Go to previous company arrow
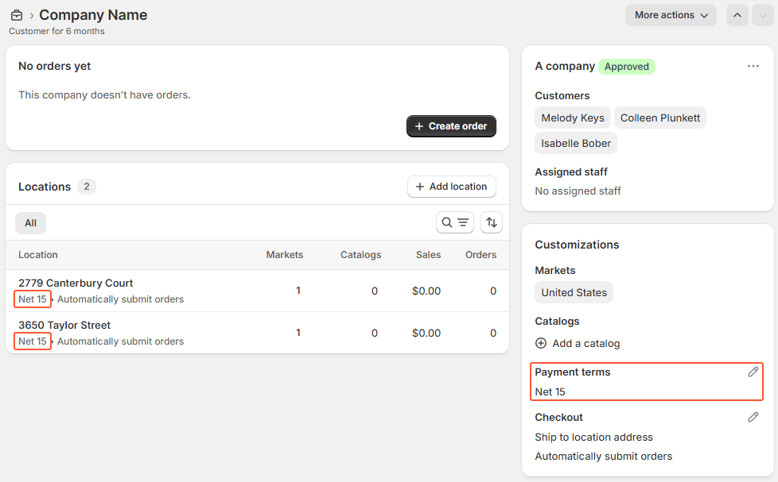Image resolution: width=778 pixels, height=482 pixels. pyautogui.click(x=737, y=15)
